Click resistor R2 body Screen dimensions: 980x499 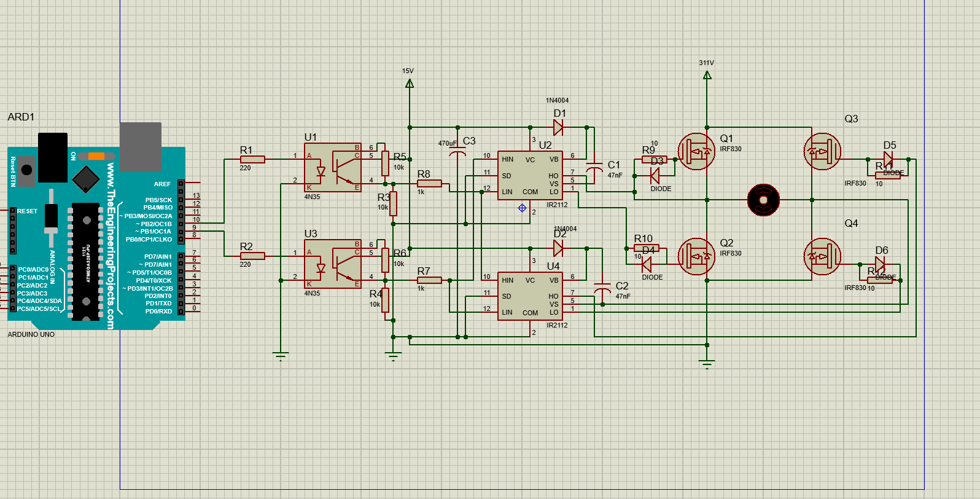click(252, 256)
